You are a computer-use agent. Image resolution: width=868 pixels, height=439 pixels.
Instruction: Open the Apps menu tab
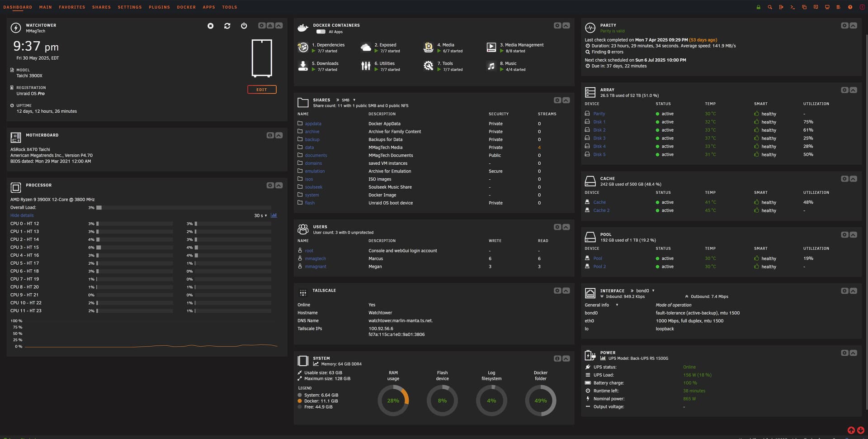[x=209, y=7]
